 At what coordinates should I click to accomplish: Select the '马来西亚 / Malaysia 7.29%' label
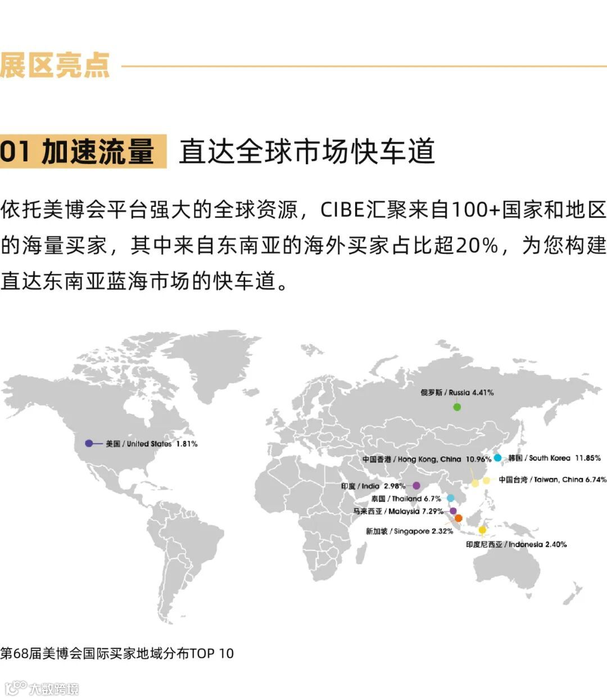tap(398, 512)
